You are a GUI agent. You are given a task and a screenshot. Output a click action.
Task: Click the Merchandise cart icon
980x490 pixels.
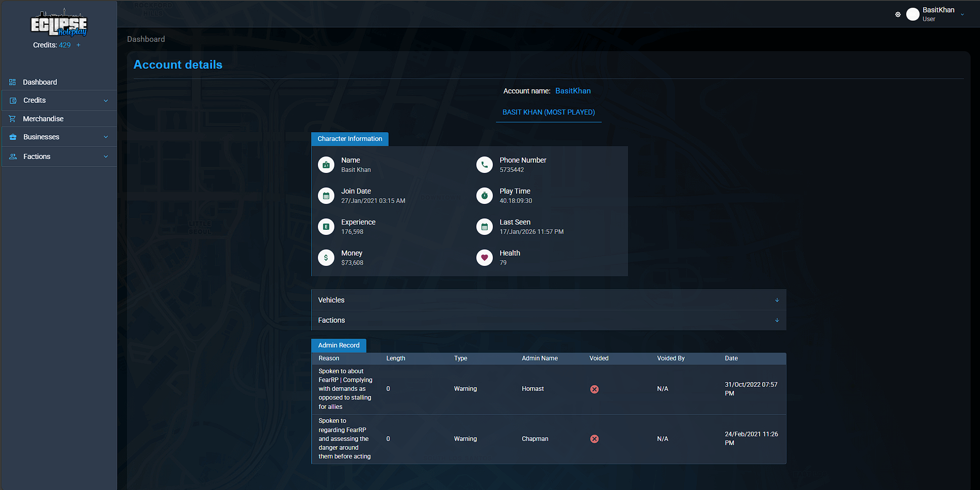12,119
